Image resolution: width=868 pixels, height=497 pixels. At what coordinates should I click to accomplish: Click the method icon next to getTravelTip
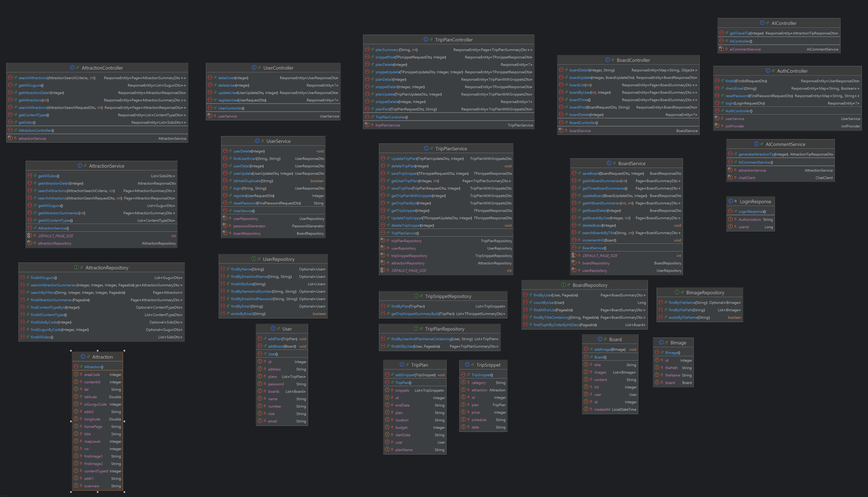[721, 33]
